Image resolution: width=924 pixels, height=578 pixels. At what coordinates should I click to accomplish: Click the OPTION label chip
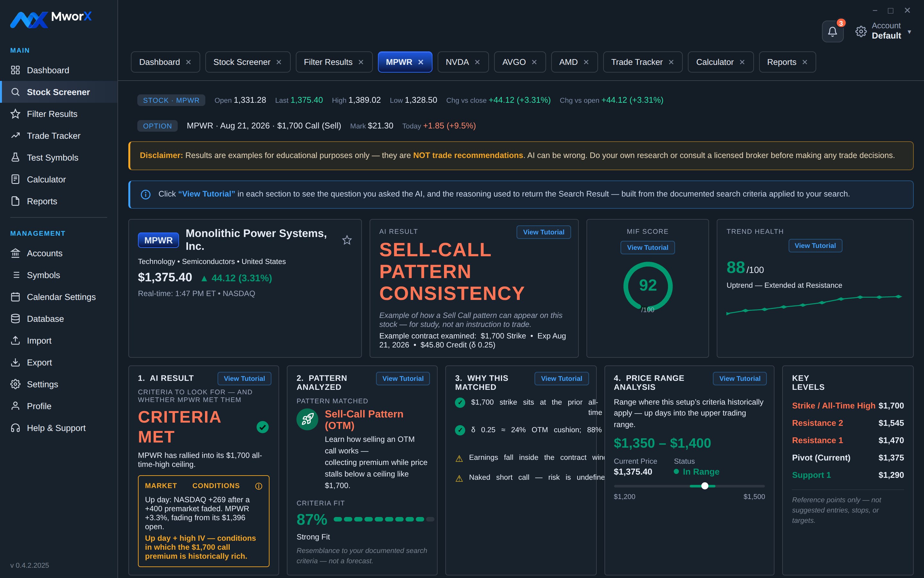[x=157, y=126]
